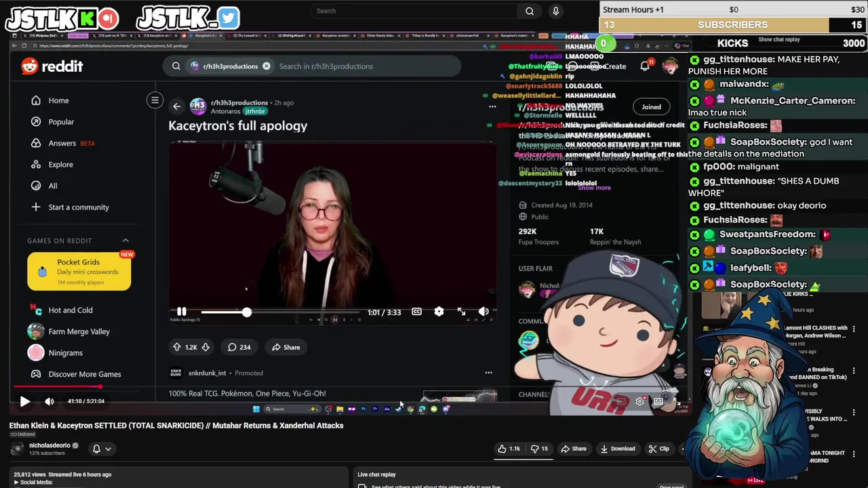Open the Reddit post overflow menu
The image size is (868, 488).
[x=492, y=106]
